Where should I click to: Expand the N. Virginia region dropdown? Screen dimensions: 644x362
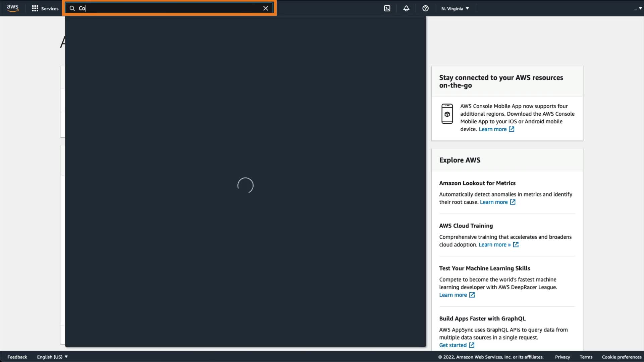click(x=455, y=8)
